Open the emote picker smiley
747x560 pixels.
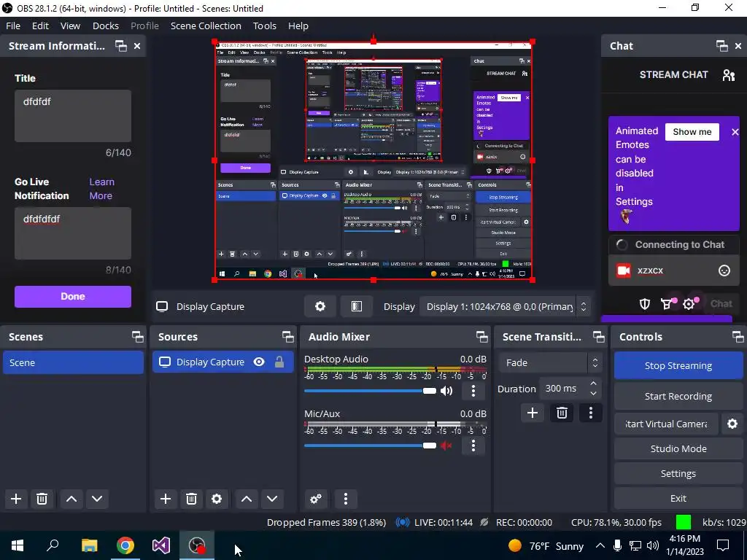[x=724, y=271]
